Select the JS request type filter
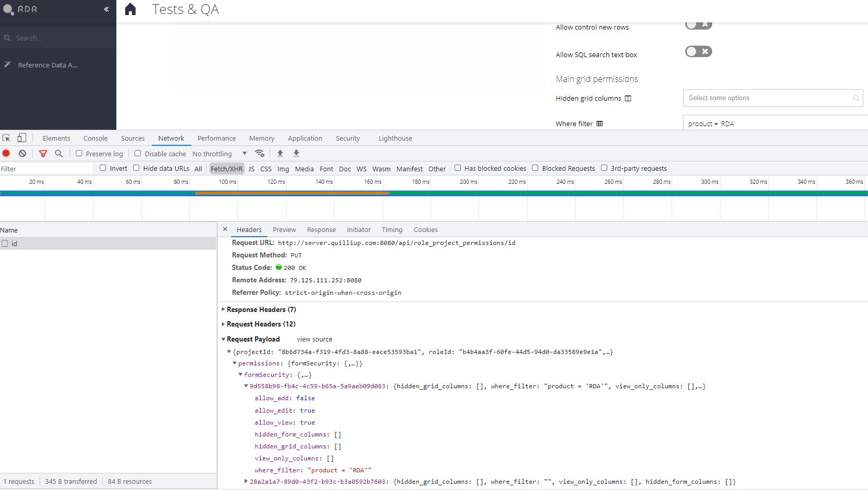Image resolution: width=868 pixels, height=490 pixels. (251, 169)
